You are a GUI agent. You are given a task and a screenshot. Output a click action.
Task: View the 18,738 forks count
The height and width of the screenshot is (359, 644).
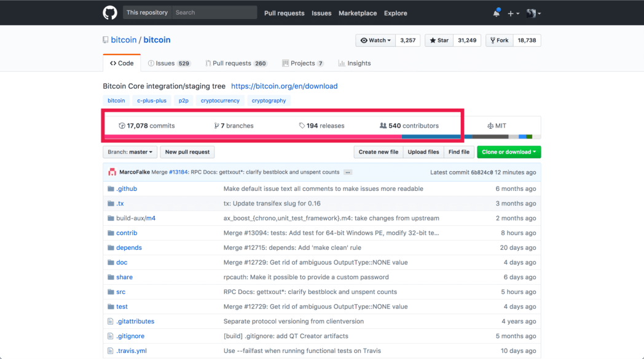pyautogui.click(x=527, y=41)
